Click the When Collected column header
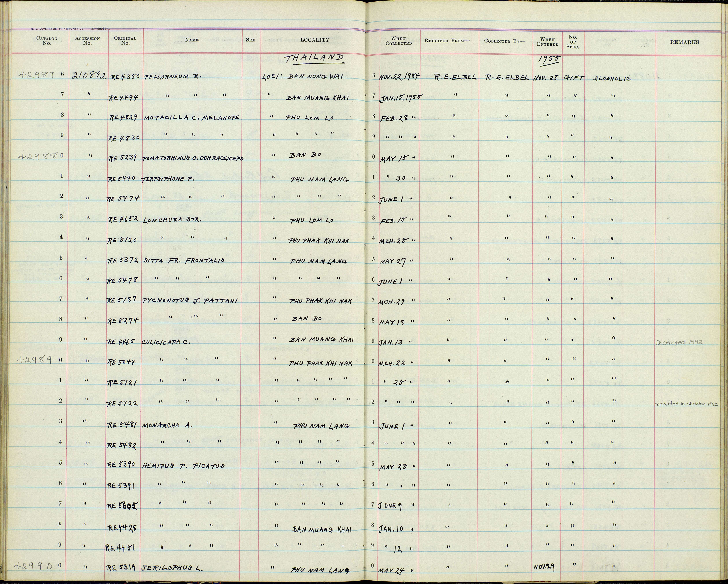The height and width of the screenshot is (584, 728). [x=398, y=41]
